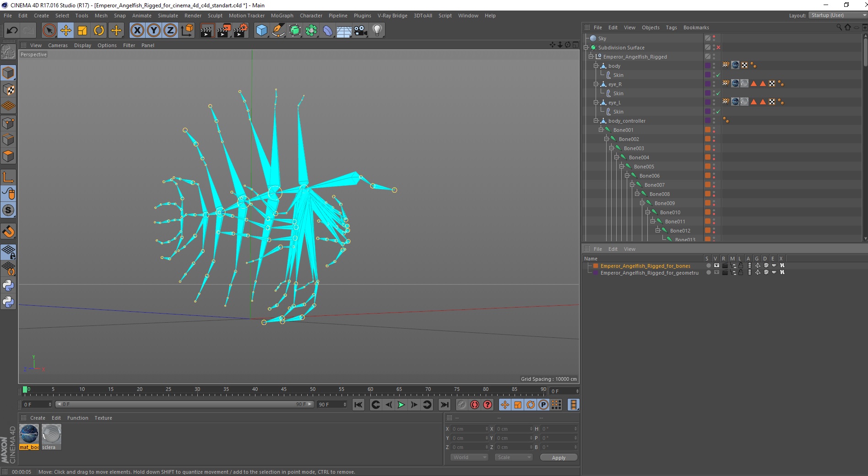Add a Floor environment object
The height and width of the screenshot is (476, 868).
click(344, 31)
